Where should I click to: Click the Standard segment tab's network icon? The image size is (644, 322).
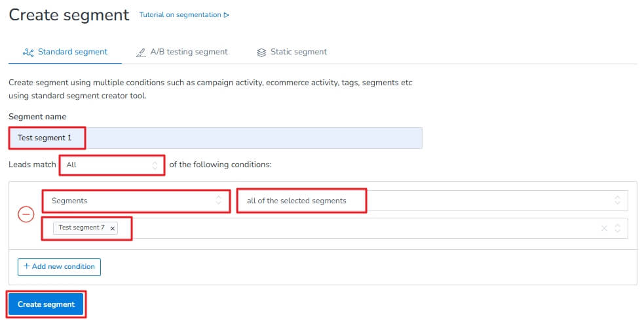28,52
